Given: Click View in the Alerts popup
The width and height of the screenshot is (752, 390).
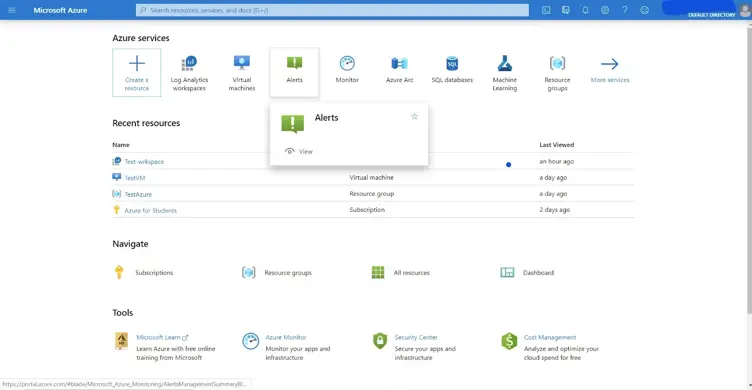Looking at the screenshot, I should 299,151.
